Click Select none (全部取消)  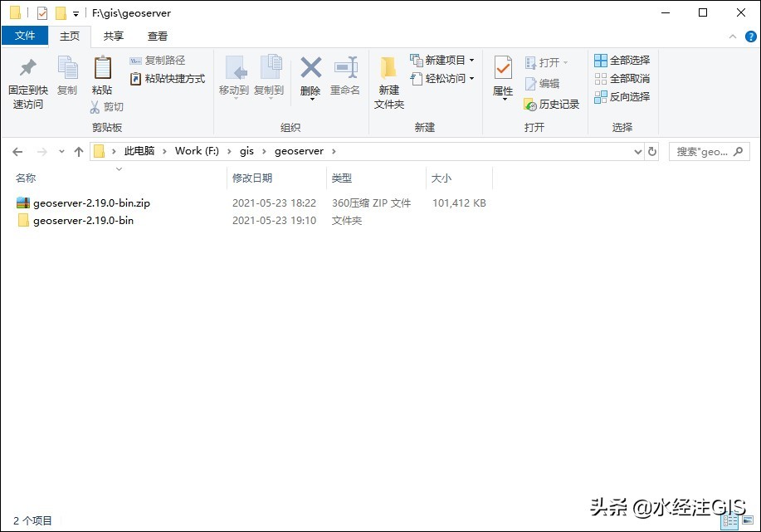[x=622, y=79]
